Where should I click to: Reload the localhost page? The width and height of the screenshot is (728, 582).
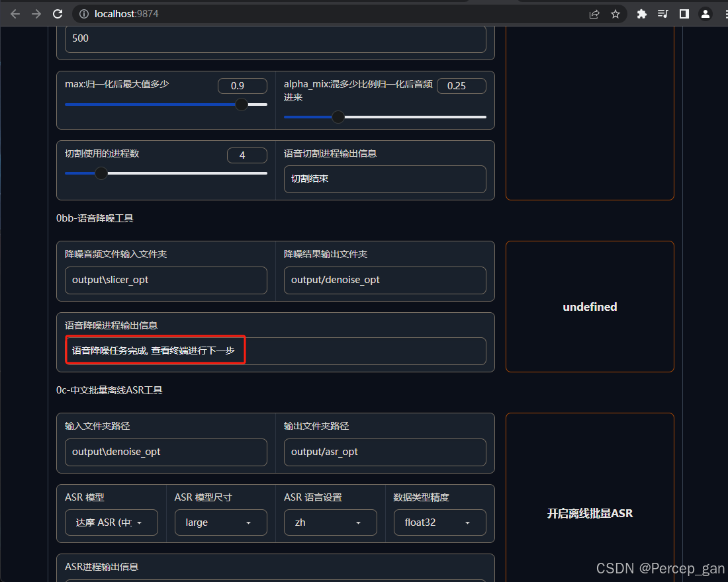(x=58, y=14)
